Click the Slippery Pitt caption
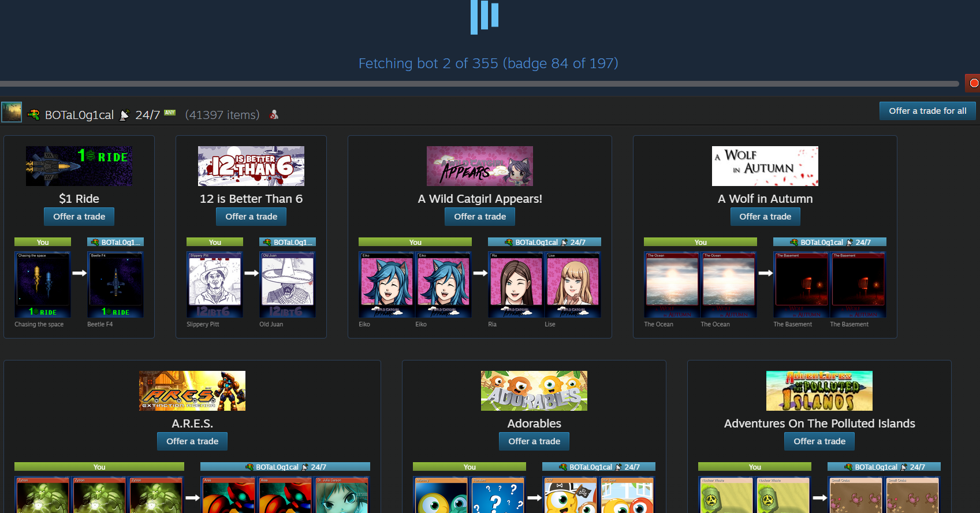980x513 pixels. (203, 324)
